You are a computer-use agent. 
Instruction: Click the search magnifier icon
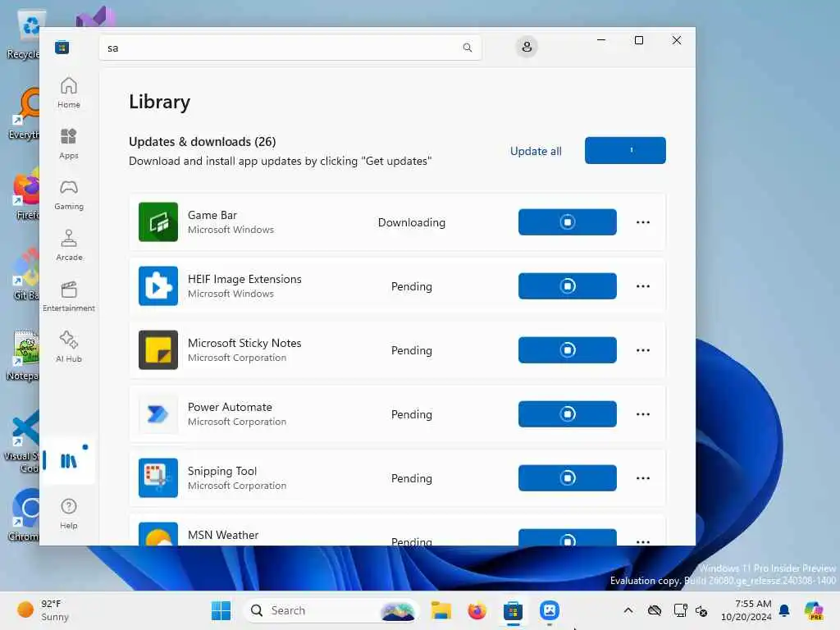[x=467, y=48]
